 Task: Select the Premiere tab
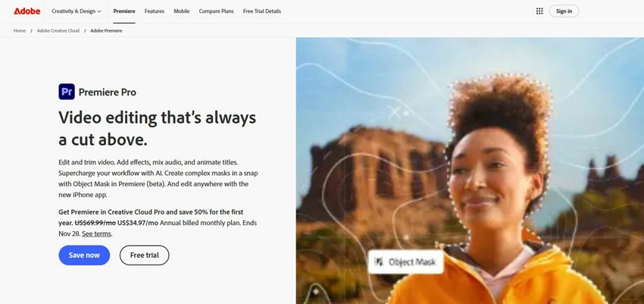(124, 11)
